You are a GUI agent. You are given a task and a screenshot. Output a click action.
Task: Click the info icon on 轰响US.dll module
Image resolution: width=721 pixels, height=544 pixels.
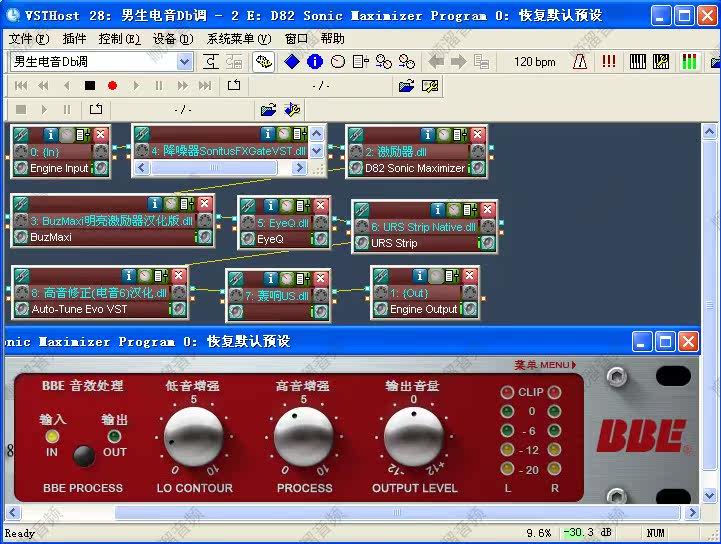[270, 278]
